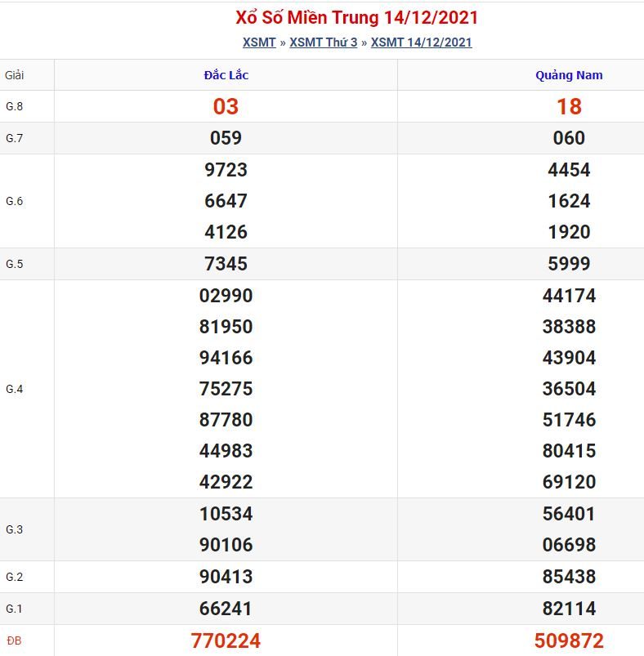Select Đắc Lắc G.8 result 03
The image size is (644, 656).
tap(226, 106)
